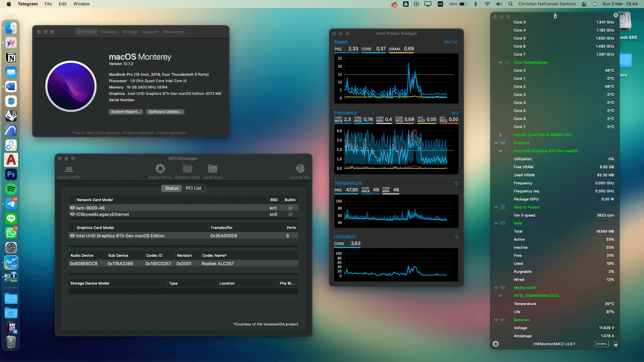This screenshot has width=644, height=362.
Task: Click the Update IDs icon
Action: tap(300, 171)
